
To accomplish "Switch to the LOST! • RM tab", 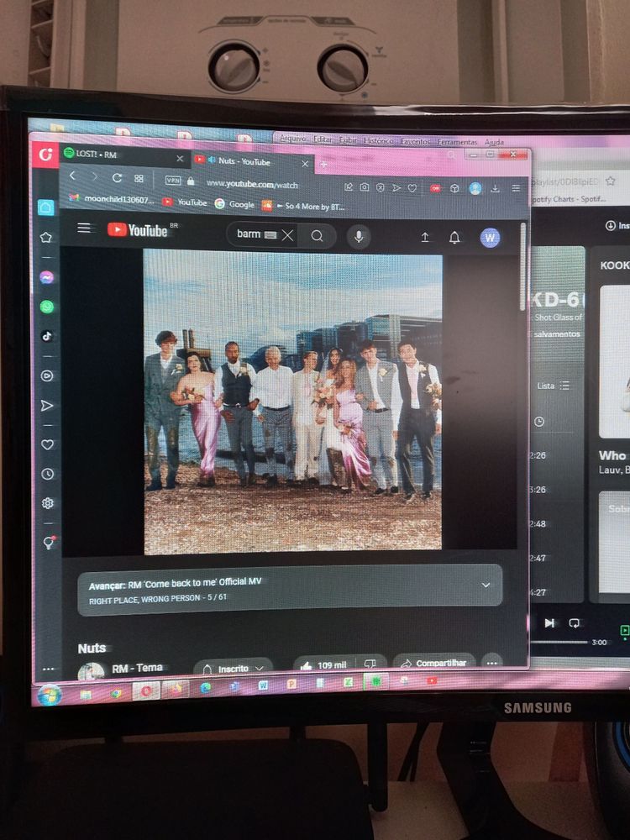I will click(x=123, y=155).
